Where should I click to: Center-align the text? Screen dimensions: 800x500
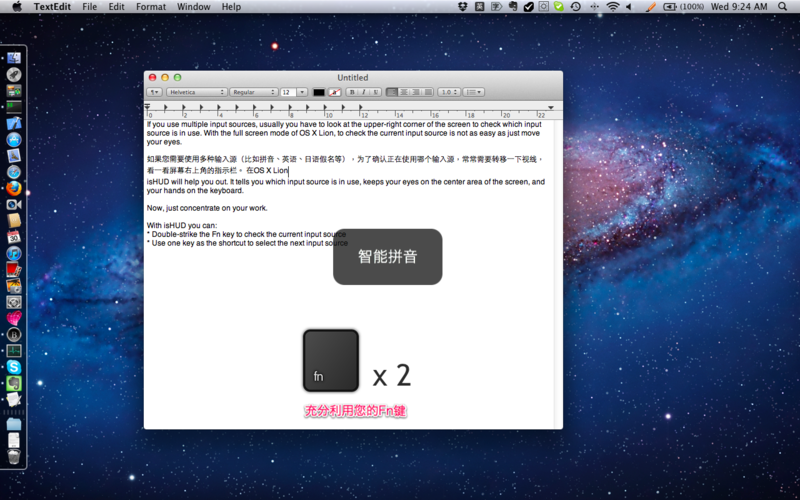[403, 92]
